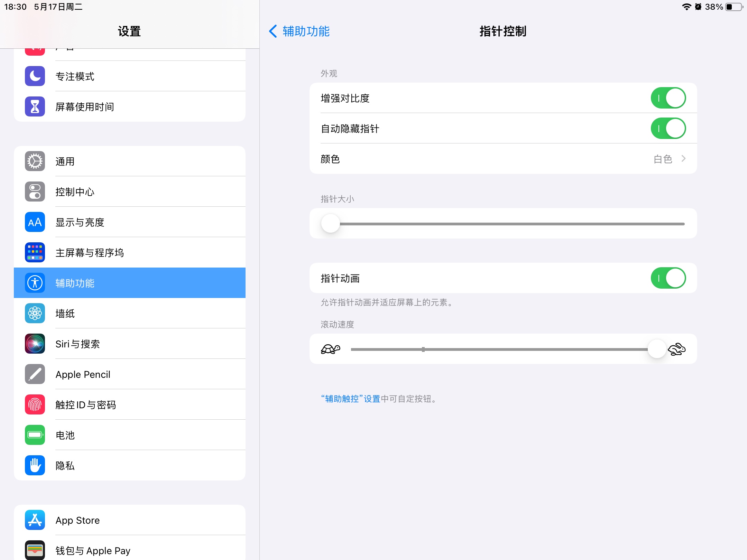Tap the Focus mode moon icon

click(35, 76)
